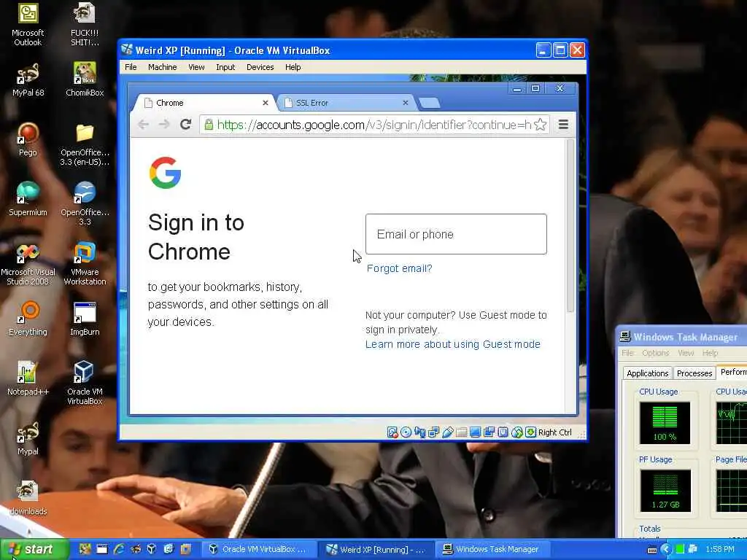The height and width of the screenshot is (560, 747).
Task: Open the VirtualBox Devices menu
Action: 260,67
